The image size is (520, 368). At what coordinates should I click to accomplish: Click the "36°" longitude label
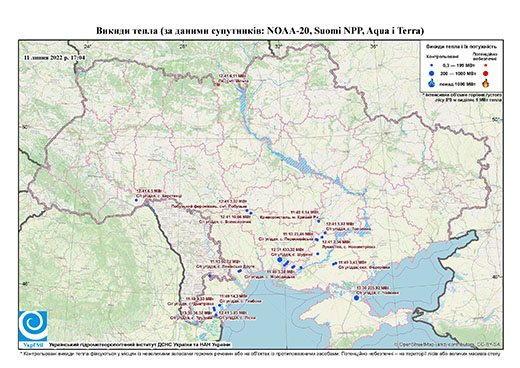374,46
